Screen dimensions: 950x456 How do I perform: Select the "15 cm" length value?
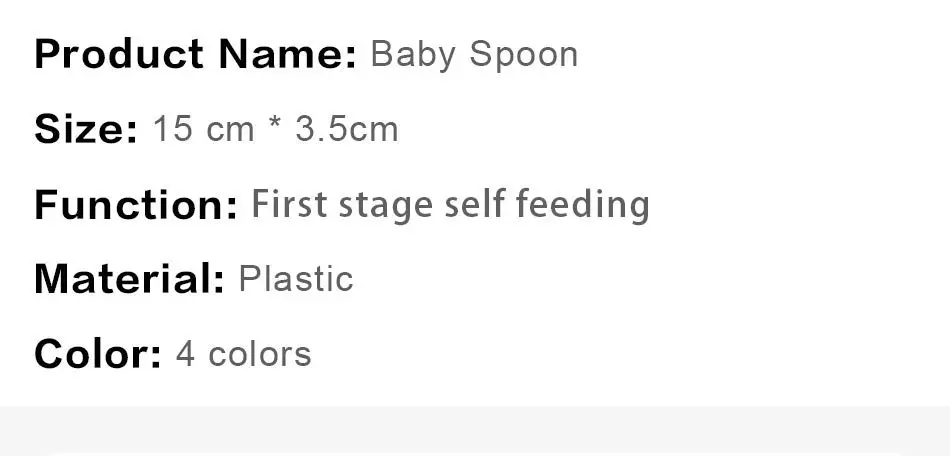(x=203, y=129)
